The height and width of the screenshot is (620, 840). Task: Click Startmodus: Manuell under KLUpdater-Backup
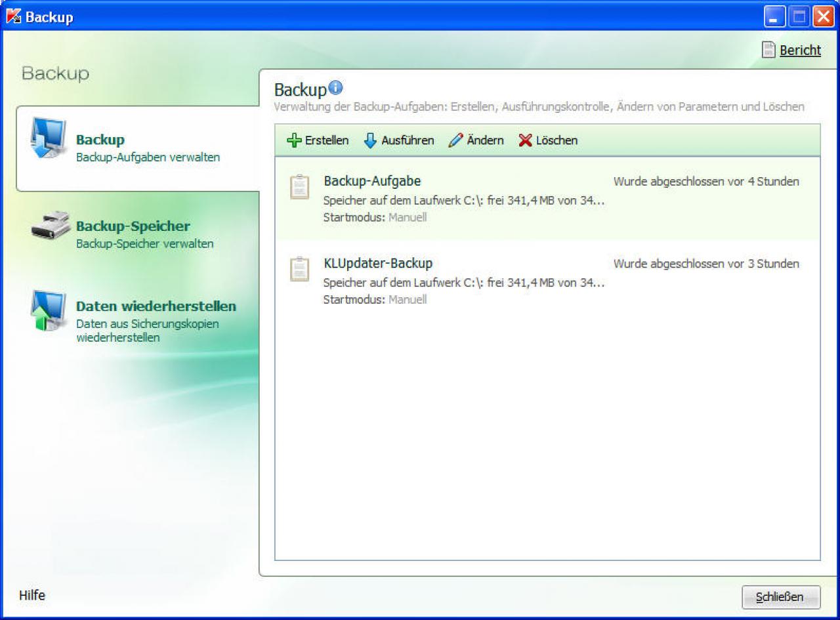click(x=375, y=299)
